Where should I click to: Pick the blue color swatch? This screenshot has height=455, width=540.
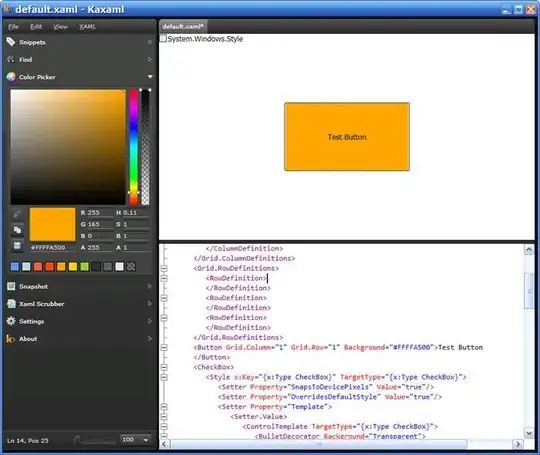15,266
